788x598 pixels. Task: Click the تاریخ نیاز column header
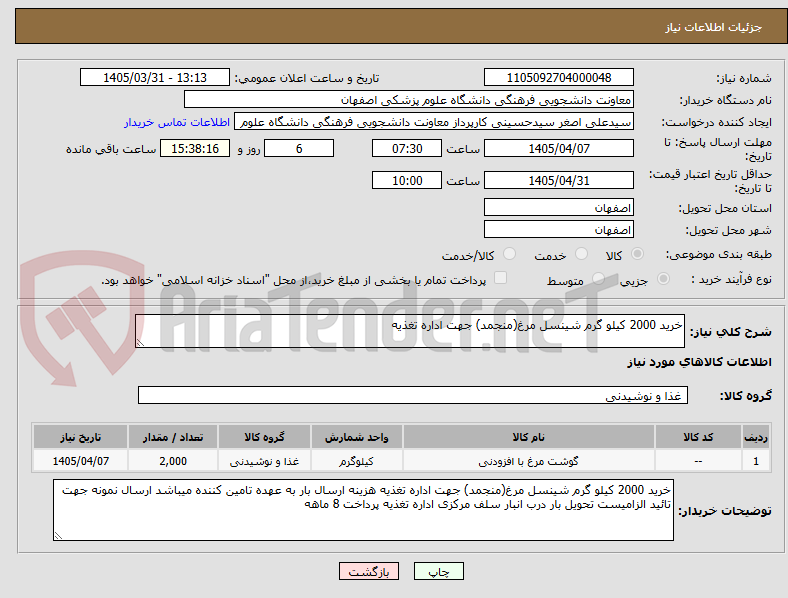(x=80, y=437)
